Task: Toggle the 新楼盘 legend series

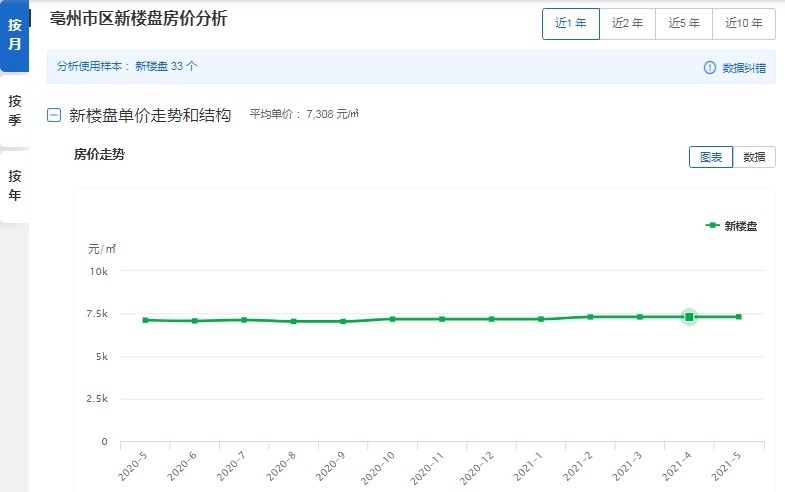Action: pos(731,226)
